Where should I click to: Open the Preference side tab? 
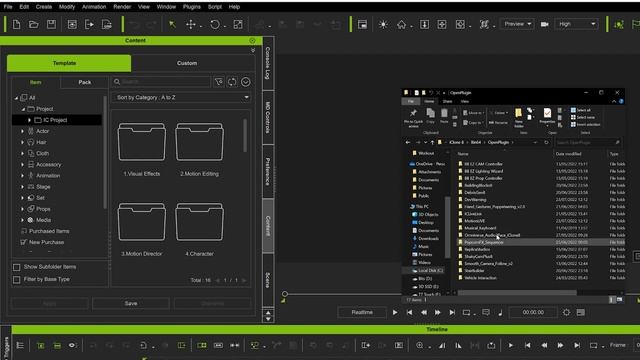[x=268, y=171]
